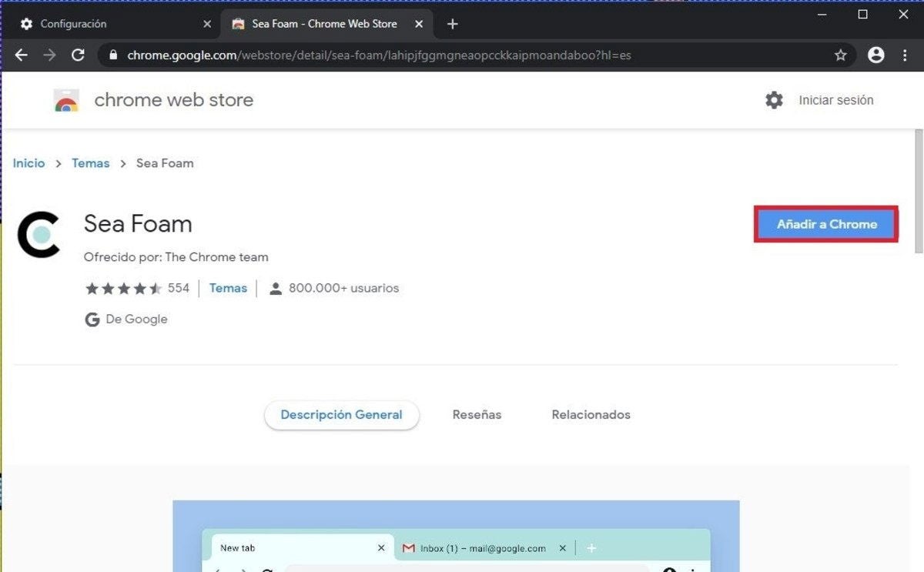Viewport: 924px width, 572px height.
Task: Click the Chrome Web Store rainbow logo
Action: click(x=66, y=101)
